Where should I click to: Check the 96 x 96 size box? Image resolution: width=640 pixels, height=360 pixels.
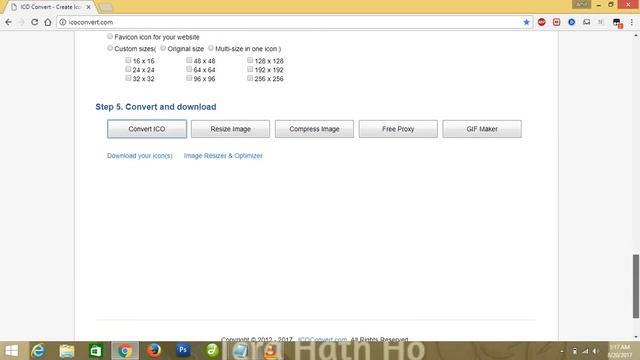click(x=189, y=78)
